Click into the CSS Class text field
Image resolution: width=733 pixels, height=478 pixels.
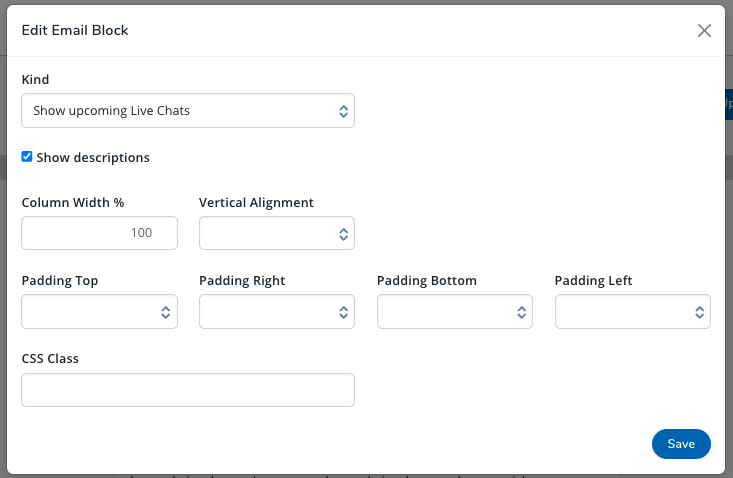tap(188, 390)
